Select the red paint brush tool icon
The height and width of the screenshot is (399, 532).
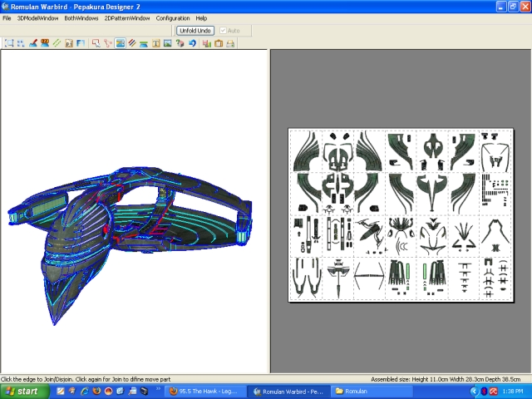(x=33, y=43)
